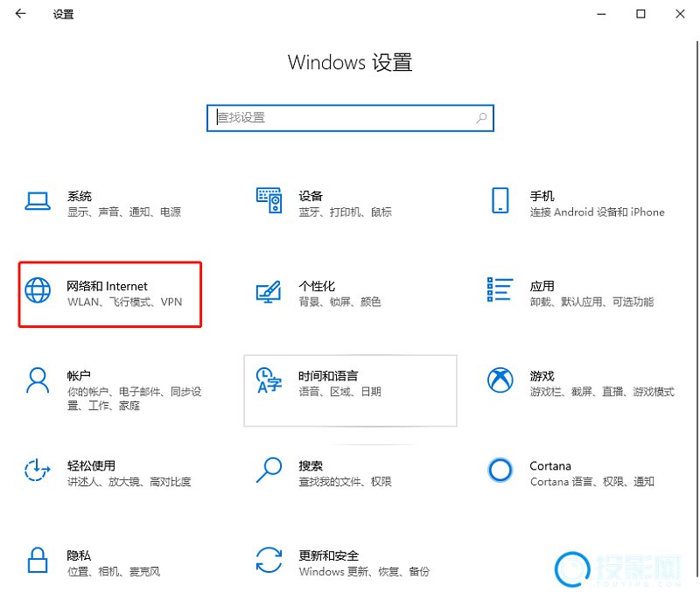The width and height of the screenshot is (700, 607).
Task: Open the Ease of Access icon
Action: point(37,471)
